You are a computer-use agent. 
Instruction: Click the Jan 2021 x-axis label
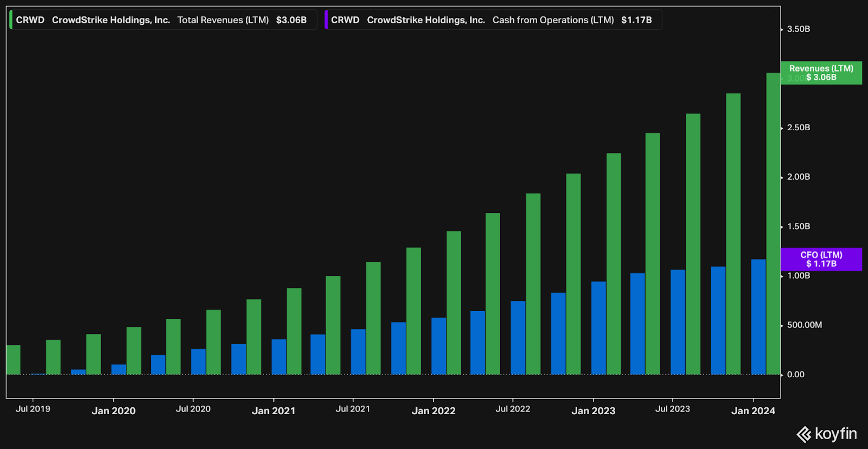coord(273,411)
